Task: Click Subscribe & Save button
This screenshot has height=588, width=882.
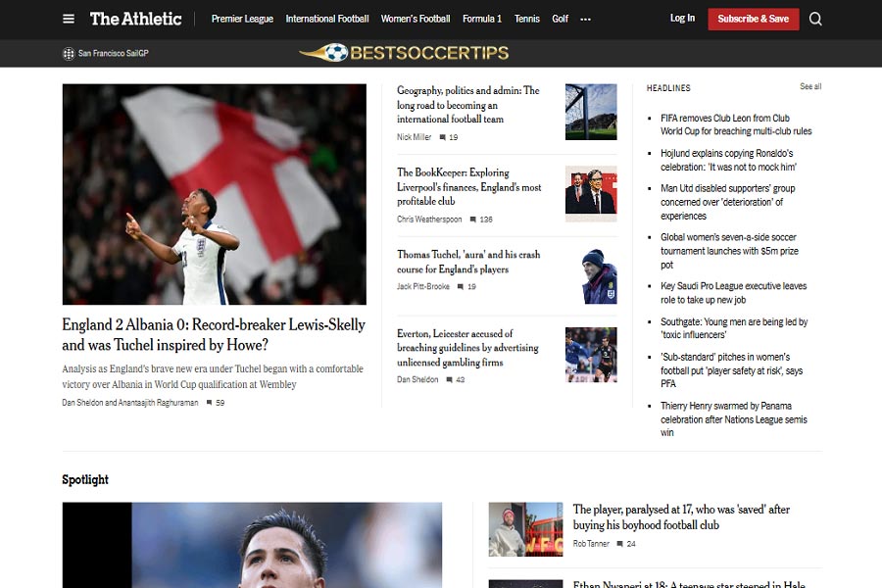Action: click(x=754, y=20)
